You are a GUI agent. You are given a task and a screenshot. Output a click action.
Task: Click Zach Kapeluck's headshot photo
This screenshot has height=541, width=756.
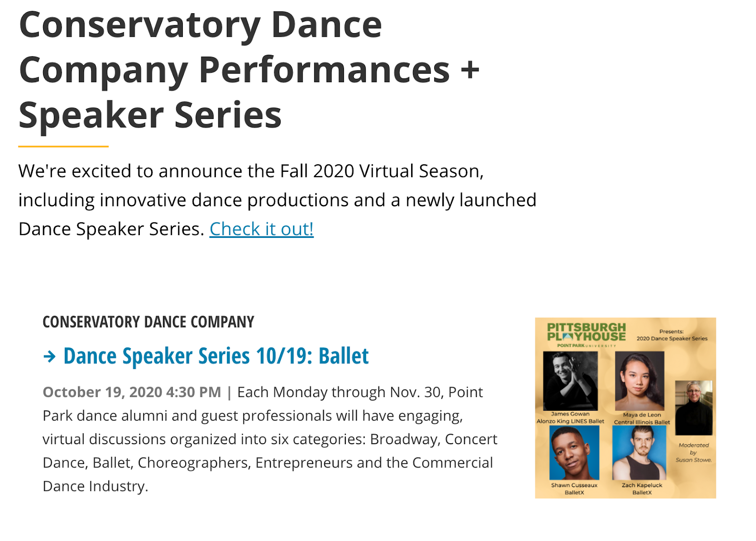pos(639,453)
